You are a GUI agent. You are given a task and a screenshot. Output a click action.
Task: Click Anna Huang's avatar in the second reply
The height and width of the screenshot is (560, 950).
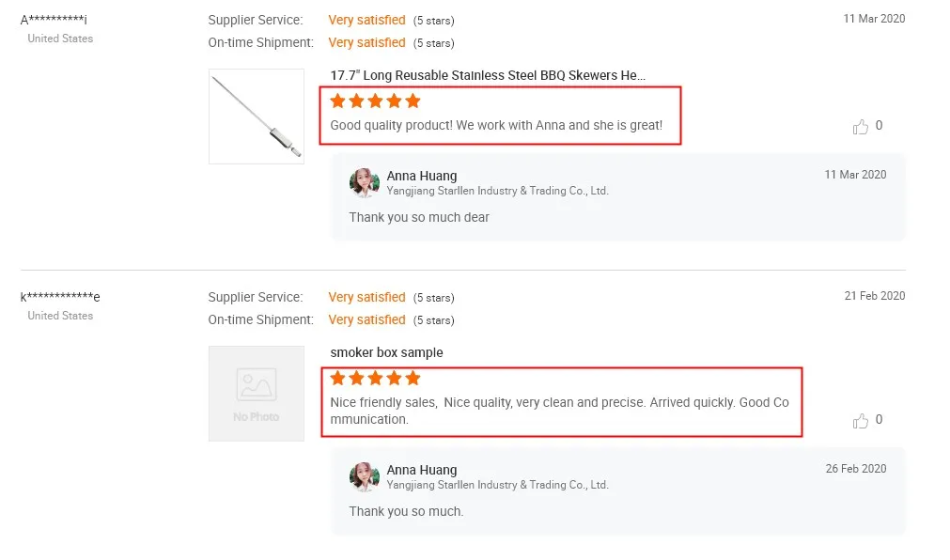coord(364,476)
